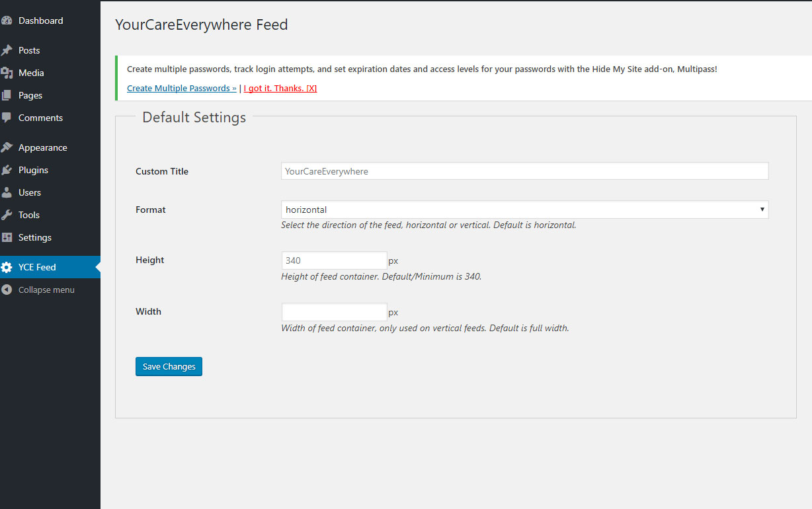This screenshot has width=812, height=509.
Task: Click the Comments speech bubble icon
Action: [x=7, y=118]
